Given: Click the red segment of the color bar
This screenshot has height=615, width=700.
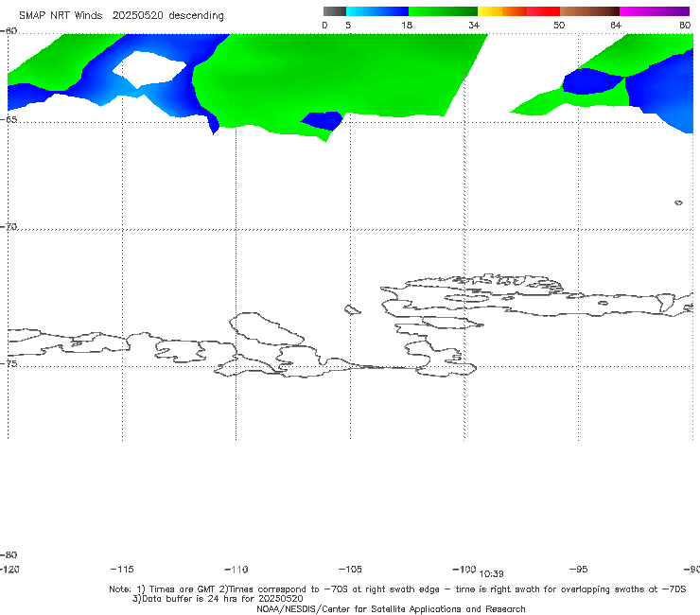Looking at the screenshot, I should tap(543, 11).
